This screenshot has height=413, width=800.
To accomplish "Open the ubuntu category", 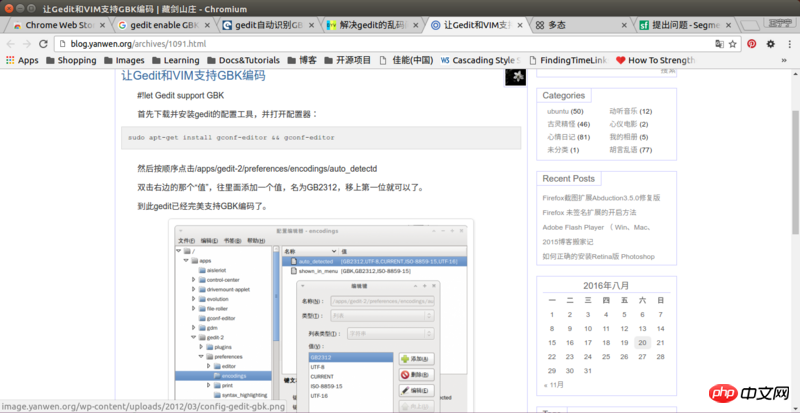I will point(558,111).
